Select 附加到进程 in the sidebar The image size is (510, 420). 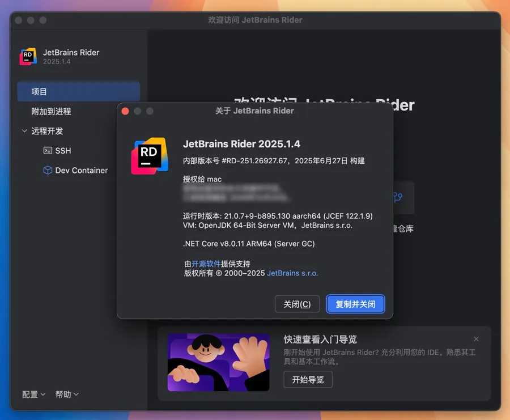coord(51,112)
